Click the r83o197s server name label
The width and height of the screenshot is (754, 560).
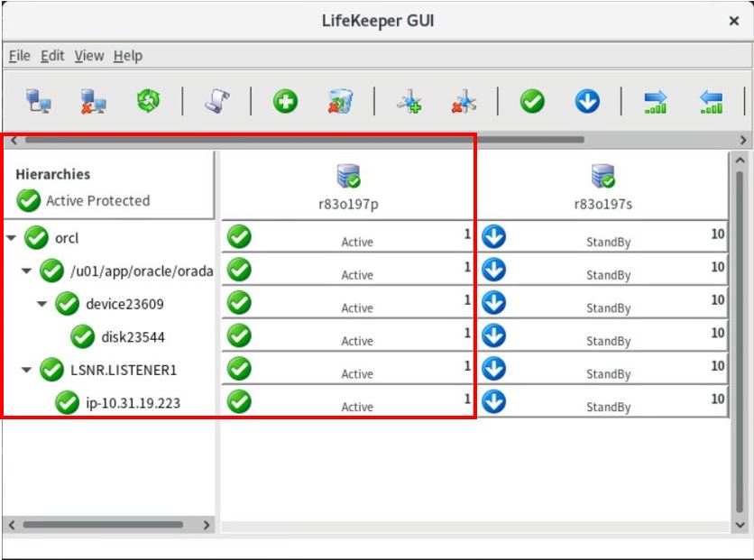pyautogui.click(x=603, y=205)
